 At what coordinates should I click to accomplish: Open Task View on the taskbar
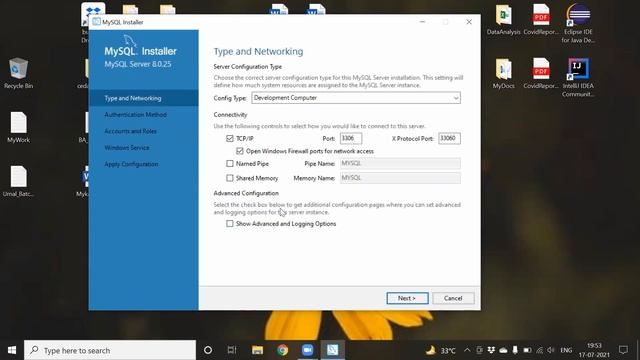pos(232,350)
